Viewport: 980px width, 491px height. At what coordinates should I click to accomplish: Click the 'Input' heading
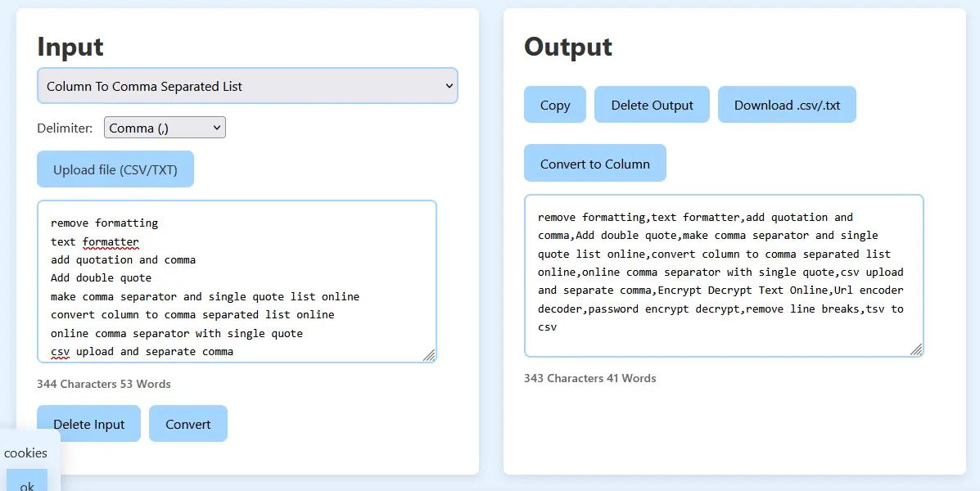70,47
